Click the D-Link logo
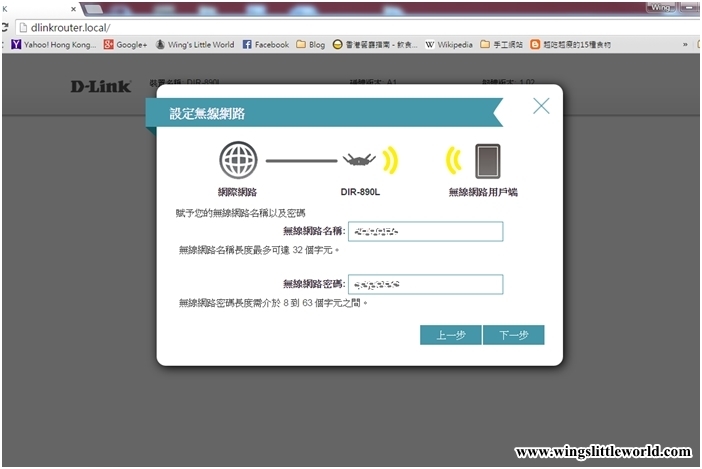The height and width of the screenshot is (469, 702). click(x=100, y=86)
